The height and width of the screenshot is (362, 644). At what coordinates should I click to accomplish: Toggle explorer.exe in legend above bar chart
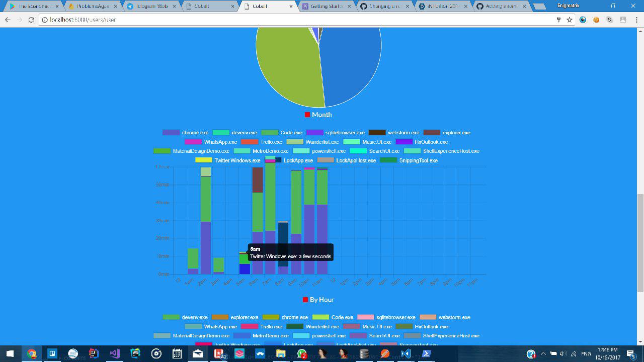coord(447,133)
